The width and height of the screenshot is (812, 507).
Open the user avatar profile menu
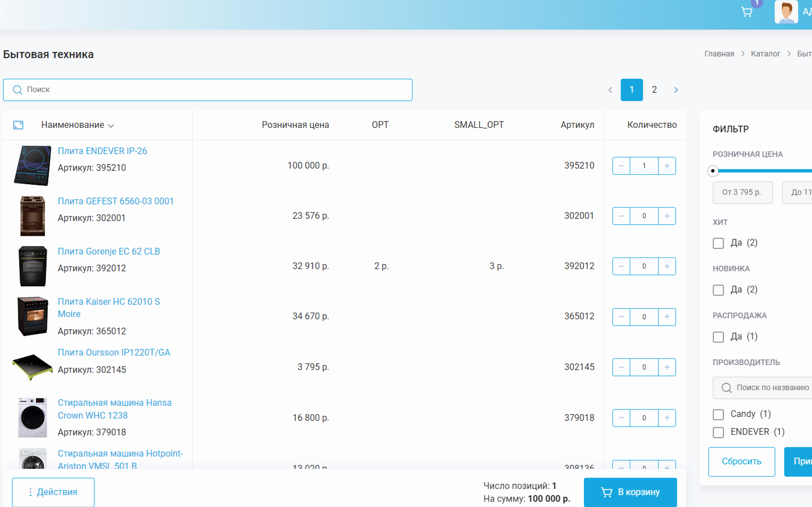[786, 12]
